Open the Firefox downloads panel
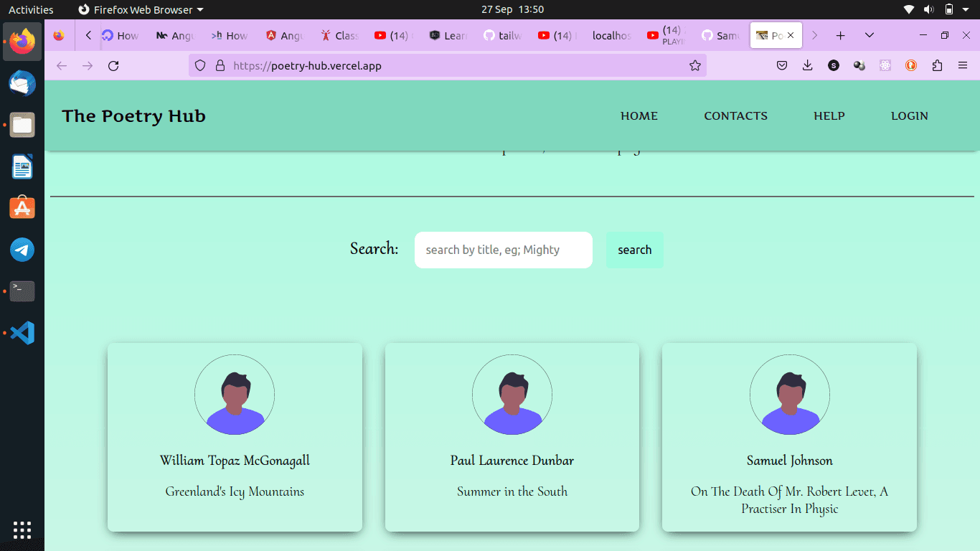 point(807,66)
